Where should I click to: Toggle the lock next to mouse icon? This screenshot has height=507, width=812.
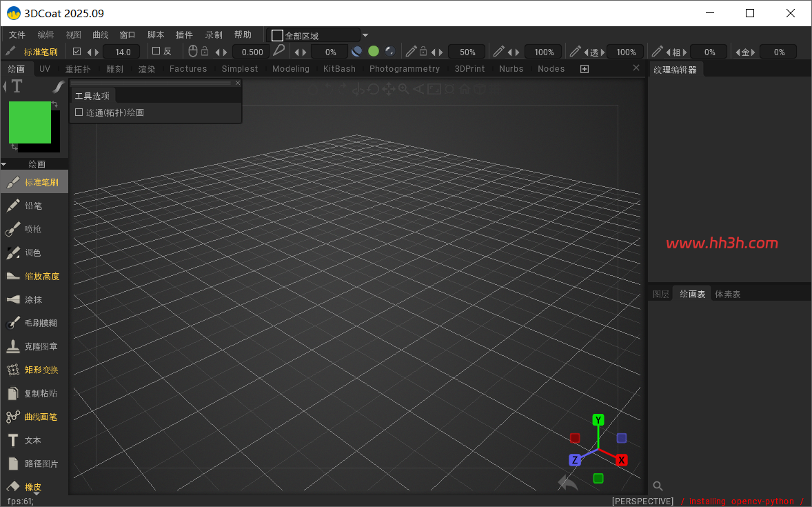(x=205, y=51)
